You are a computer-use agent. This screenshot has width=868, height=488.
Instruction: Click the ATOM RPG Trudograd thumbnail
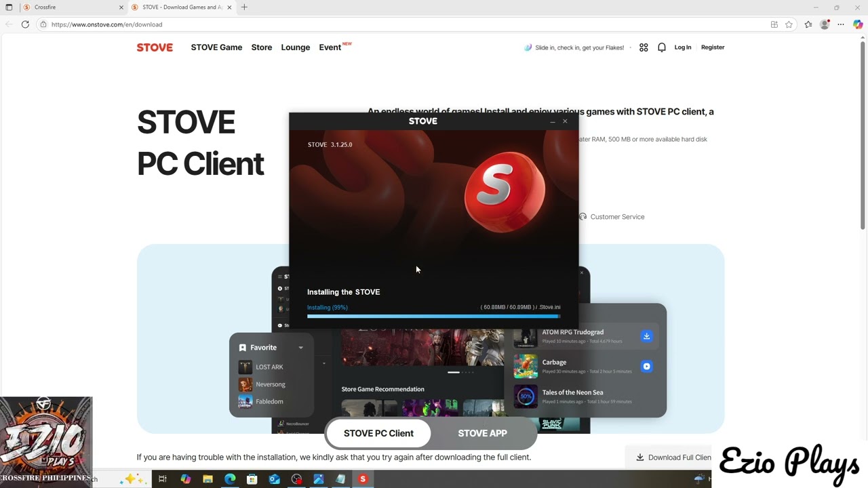pos(526,337)
